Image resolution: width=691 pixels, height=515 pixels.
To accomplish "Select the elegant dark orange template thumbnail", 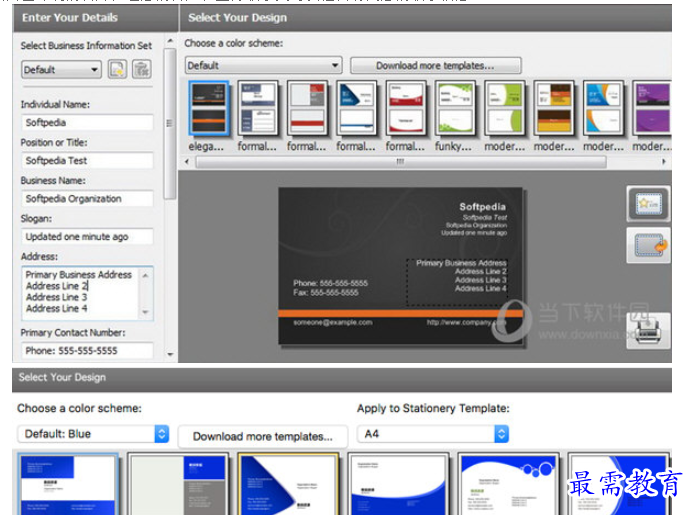I will pos(209,108).
